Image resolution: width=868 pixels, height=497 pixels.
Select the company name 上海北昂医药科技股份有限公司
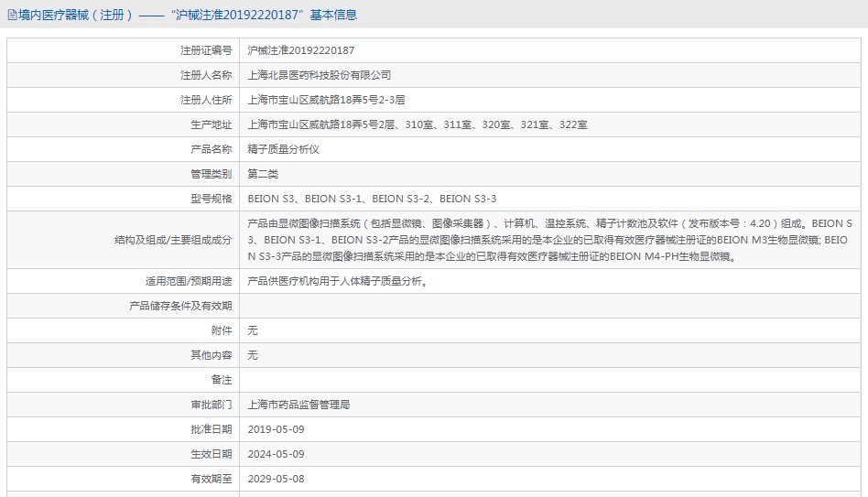tap(320, 75)
